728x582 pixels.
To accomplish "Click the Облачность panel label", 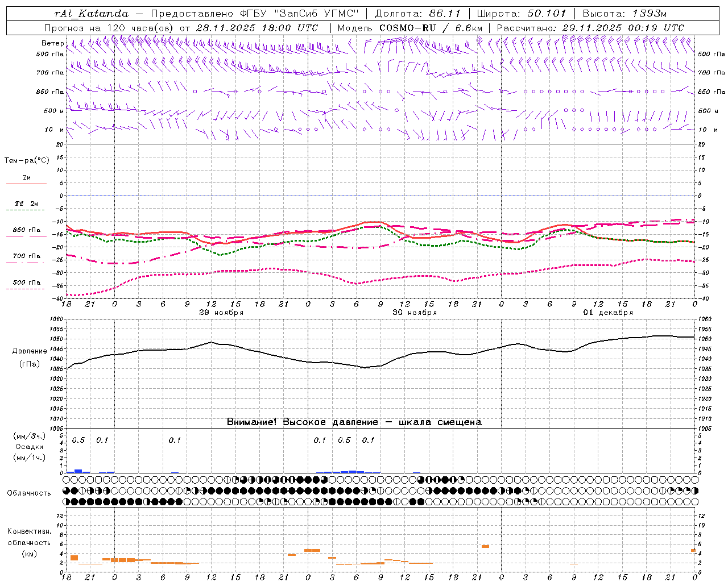I will click(x=29, y=493).
